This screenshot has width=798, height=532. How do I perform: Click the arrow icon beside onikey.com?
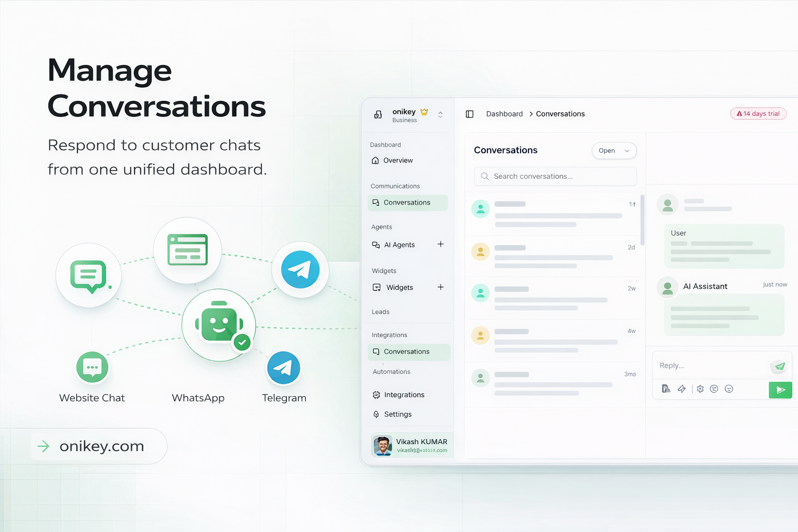point(44,446)
